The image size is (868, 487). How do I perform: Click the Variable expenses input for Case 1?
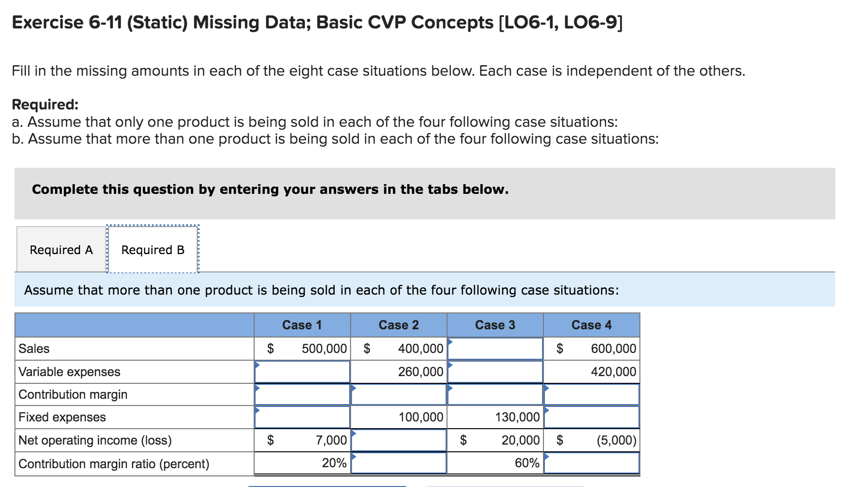(301, 371)
